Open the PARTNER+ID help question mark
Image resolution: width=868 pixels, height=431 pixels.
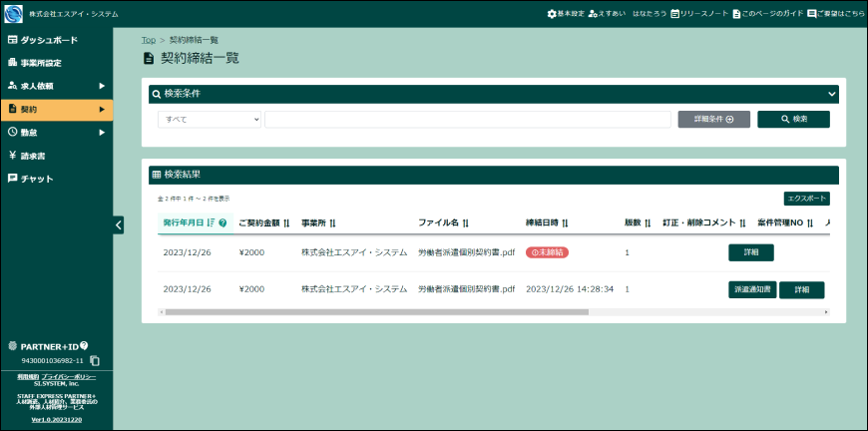click(84, 346)
